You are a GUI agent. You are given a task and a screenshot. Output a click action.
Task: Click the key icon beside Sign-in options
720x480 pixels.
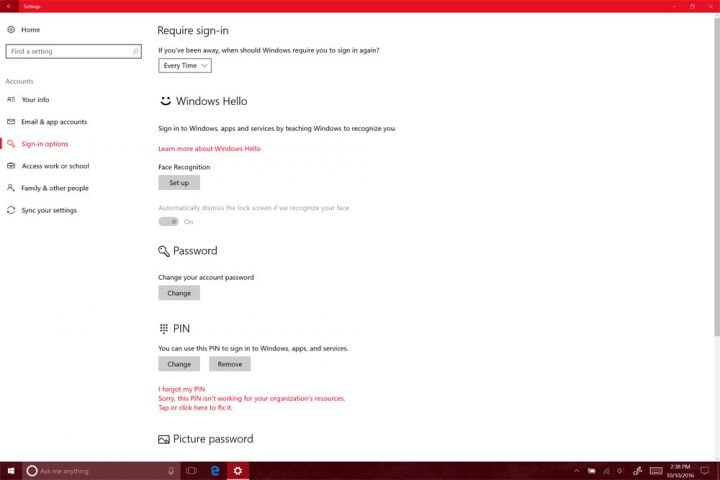(x=11, y=144)
